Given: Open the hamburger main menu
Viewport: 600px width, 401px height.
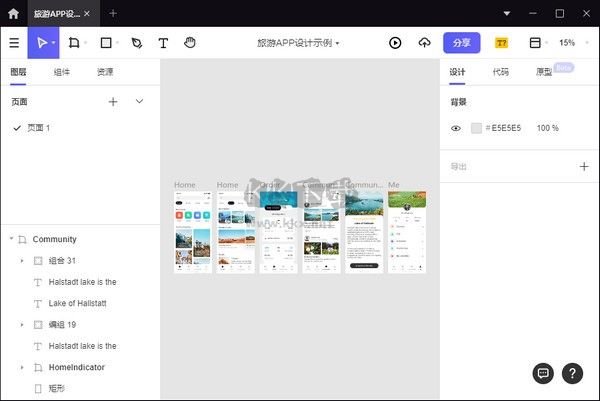Looking at the screenshot, I should [x=14, y=43].
